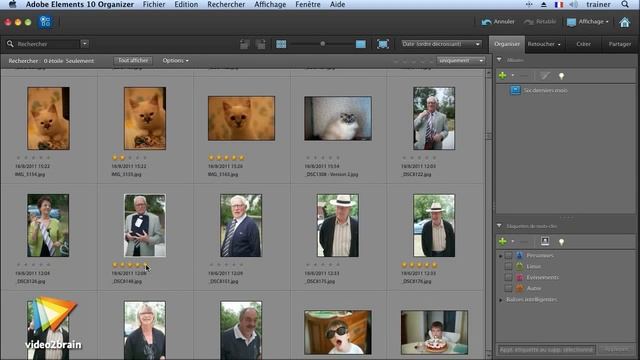This screenshot has height=360, width=640.
Task: Click the single photo view icon
Action: [361, 44]
